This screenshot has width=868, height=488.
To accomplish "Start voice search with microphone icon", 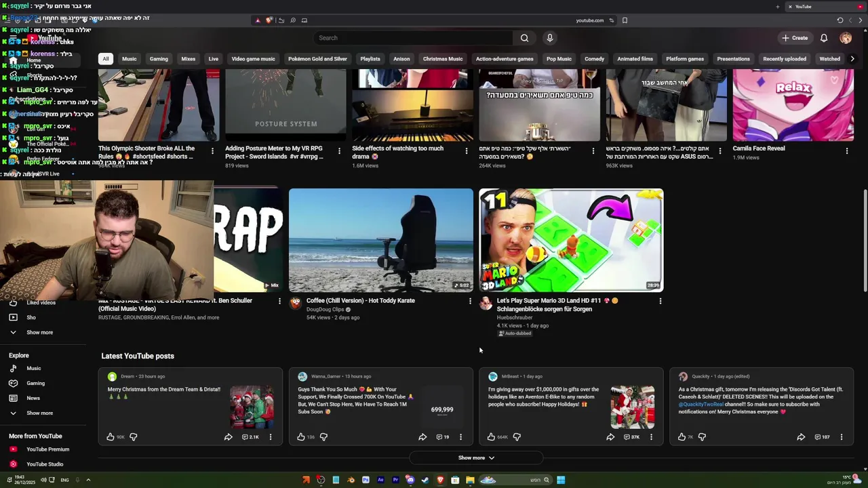I will [550, 38].
